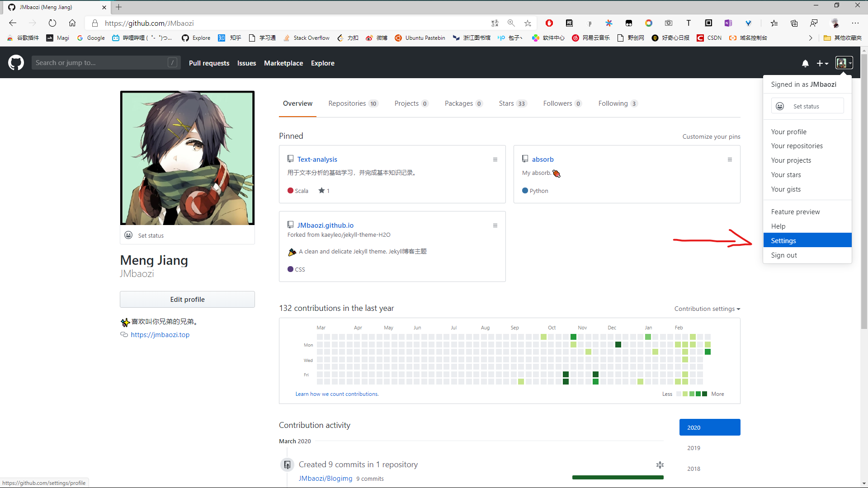Select the 2019 contribution year
The image size is (868, 488).
pos(693,448)
